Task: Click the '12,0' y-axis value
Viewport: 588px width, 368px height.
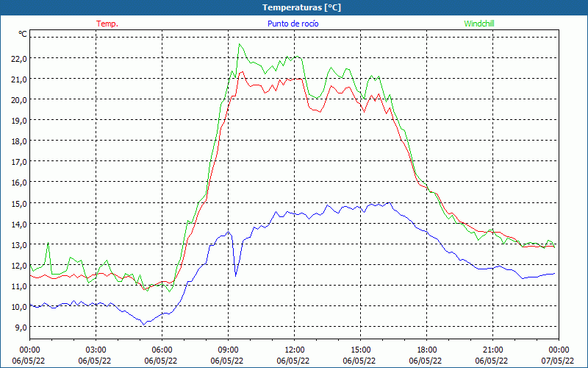Action: pos(20,265)
